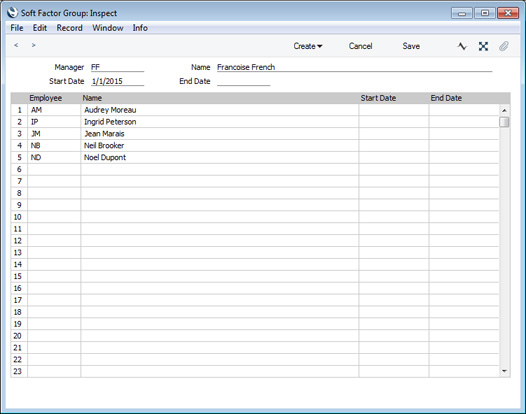This screenshot has width=526, height=414.
Task: Go to the previous record arrow
Action: click(16, 45)
